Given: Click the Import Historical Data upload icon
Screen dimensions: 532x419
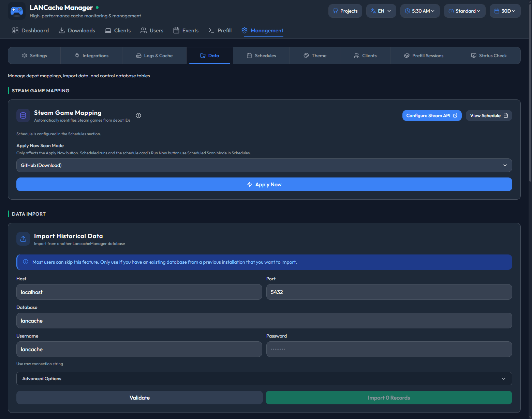Looking at the screenshot, I should (23, 239).
